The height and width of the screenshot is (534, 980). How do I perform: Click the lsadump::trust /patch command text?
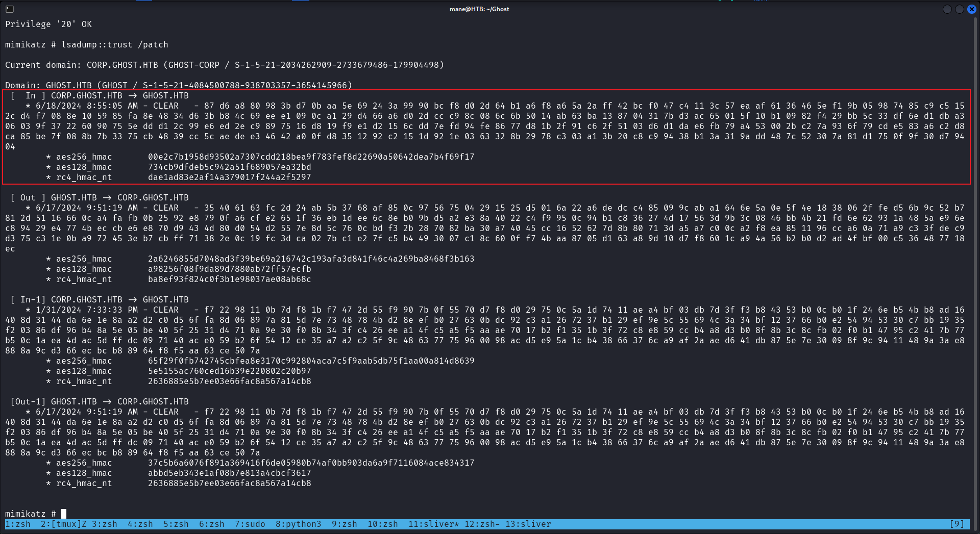click(115, 44)
